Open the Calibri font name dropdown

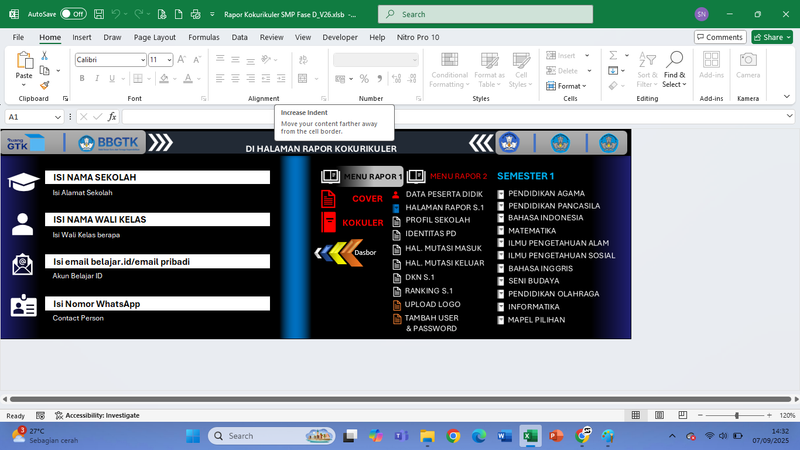click(x=108, y=60)
